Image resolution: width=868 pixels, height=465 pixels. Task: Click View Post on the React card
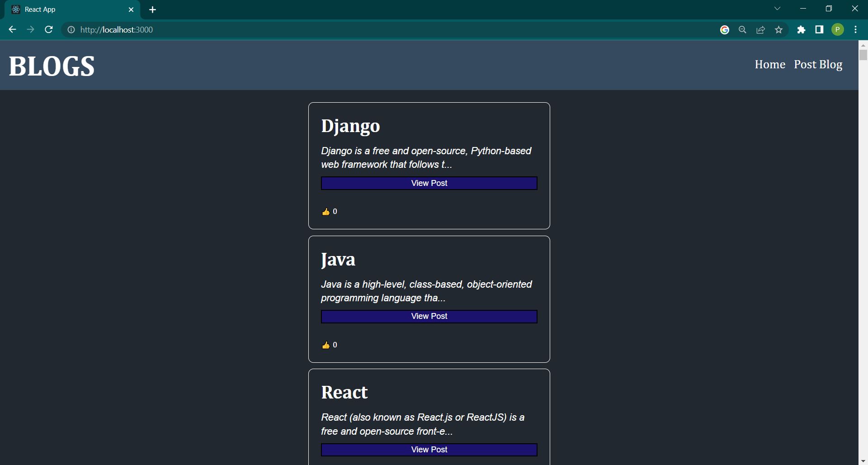tap(429, 449)
